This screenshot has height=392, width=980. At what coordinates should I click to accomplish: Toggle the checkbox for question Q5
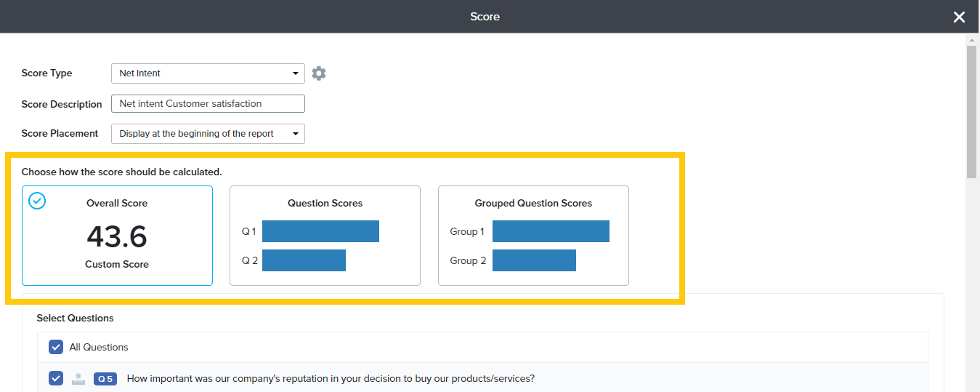pos(56,378)
